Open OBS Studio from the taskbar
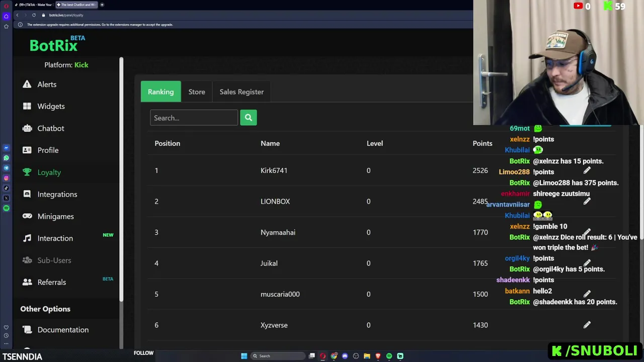This screenshot has width=644, height=362. (356, 356)
